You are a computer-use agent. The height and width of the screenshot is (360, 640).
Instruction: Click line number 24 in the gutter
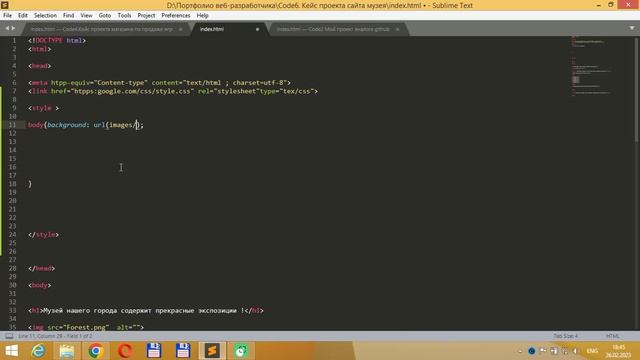[x=12, y=235]
